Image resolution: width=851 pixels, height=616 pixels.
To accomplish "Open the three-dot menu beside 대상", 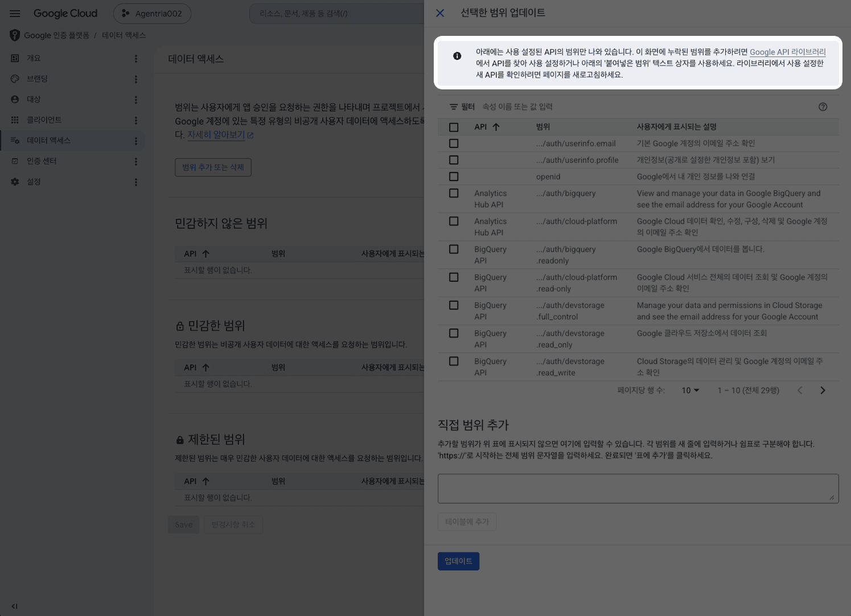I will pos(135,100).
